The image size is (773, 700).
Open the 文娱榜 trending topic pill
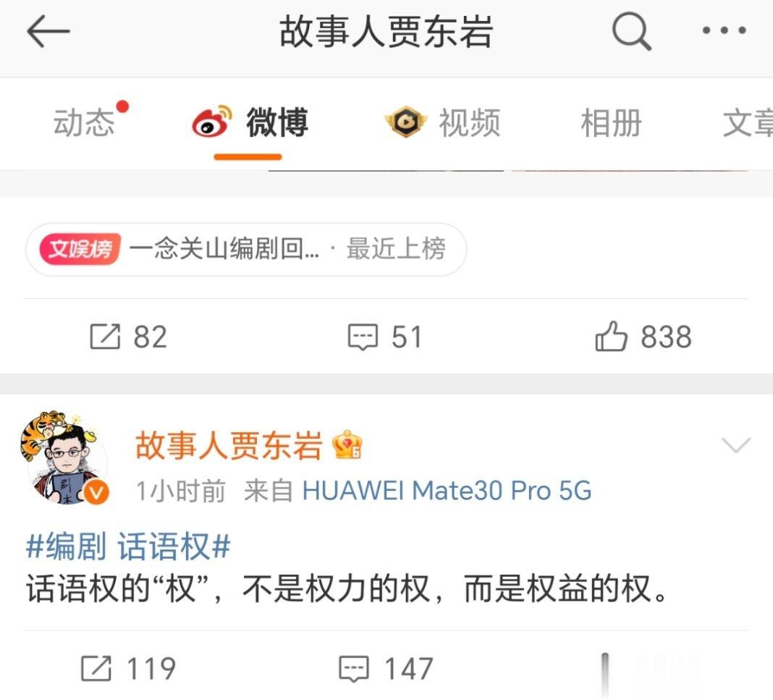point(246,249)
